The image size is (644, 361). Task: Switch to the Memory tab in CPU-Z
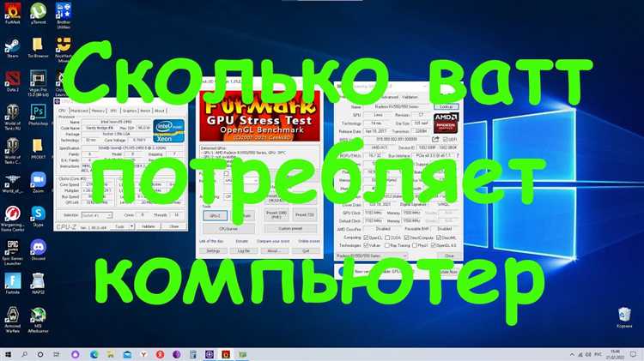(98, 111)
